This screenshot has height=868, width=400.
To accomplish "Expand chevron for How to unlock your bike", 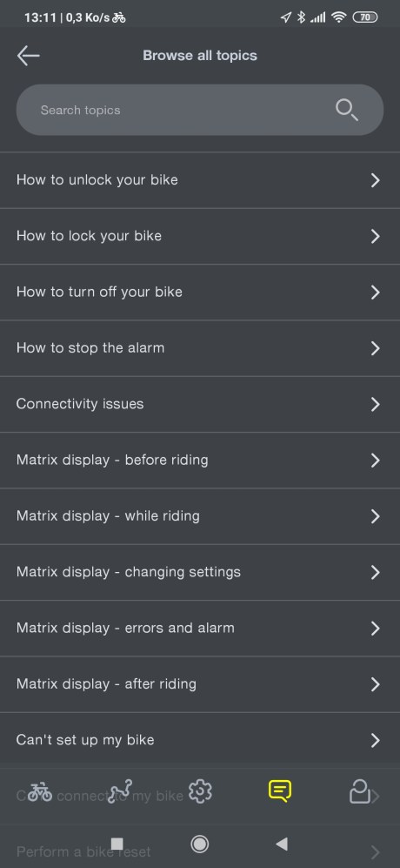I will point(375,180).
